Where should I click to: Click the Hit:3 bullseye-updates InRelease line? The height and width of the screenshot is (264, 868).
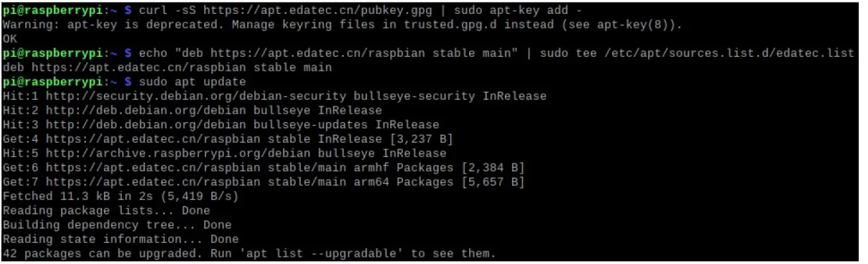(221, 125)
